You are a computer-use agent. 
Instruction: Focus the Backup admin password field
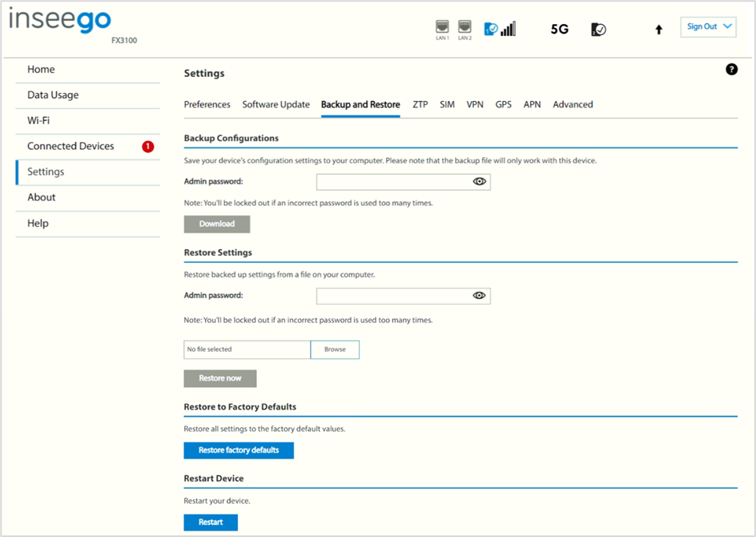pyautogui.click(x=403, y=182)
